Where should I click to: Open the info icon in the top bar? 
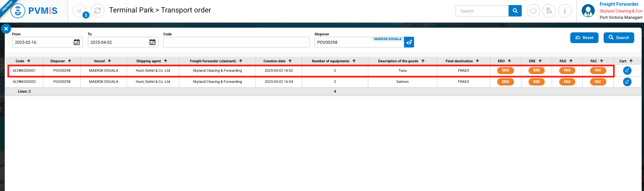click(565, 11)
